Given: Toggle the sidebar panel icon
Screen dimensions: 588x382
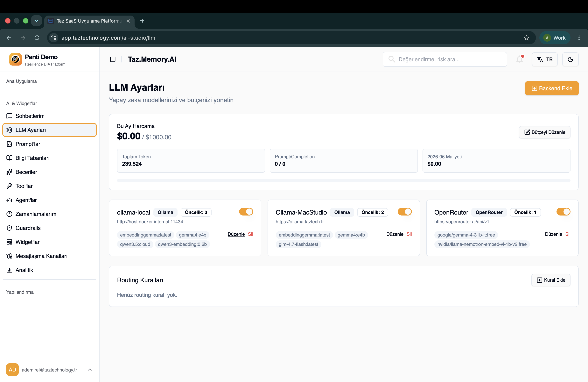Looking at the screenshot, I should click(113, 59).
